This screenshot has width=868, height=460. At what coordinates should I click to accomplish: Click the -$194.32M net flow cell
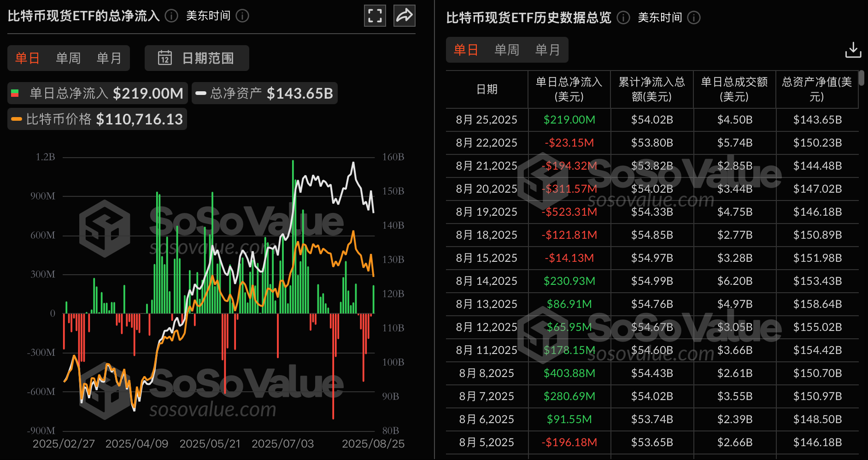(569, 166)
